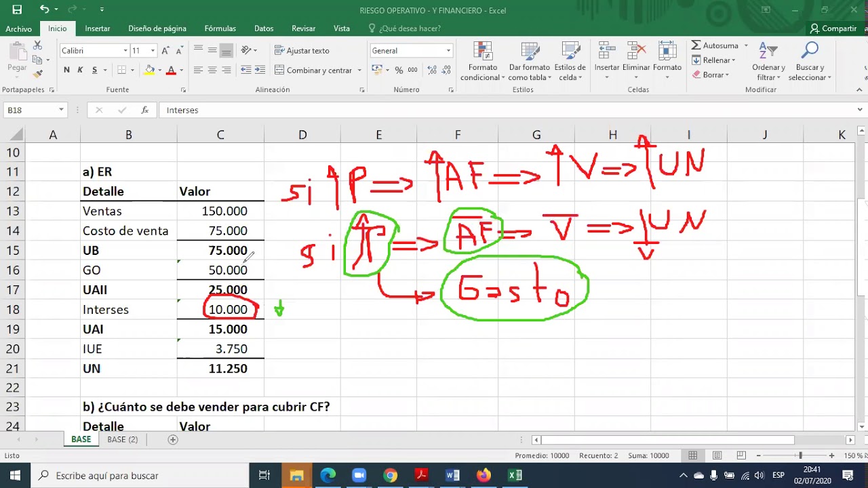Viewport: 868px width, 488px height.
Task: Open Formato condicional menu
Action: point(483,62)
